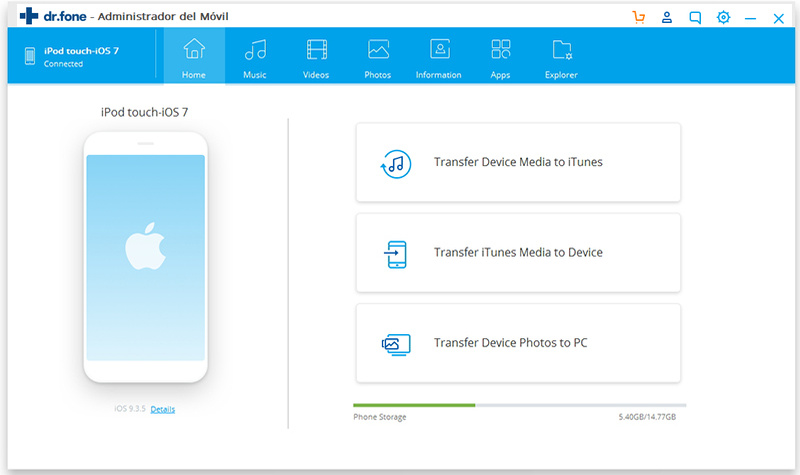Minimize the dr.fone window
This screenshot has height=475, width=800.
(x=750, y=19)
